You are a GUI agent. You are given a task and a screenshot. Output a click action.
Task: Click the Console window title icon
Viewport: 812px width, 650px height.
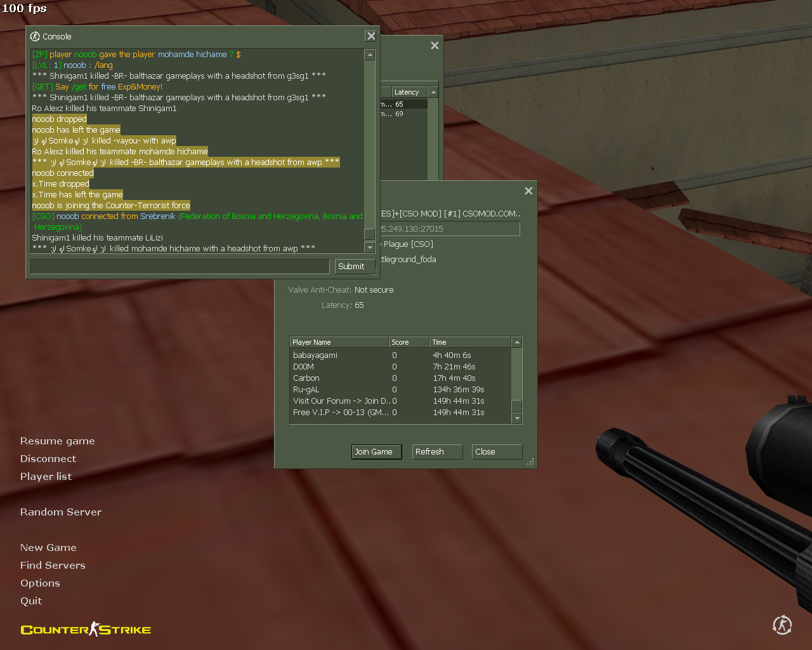[x=35, y=37]
